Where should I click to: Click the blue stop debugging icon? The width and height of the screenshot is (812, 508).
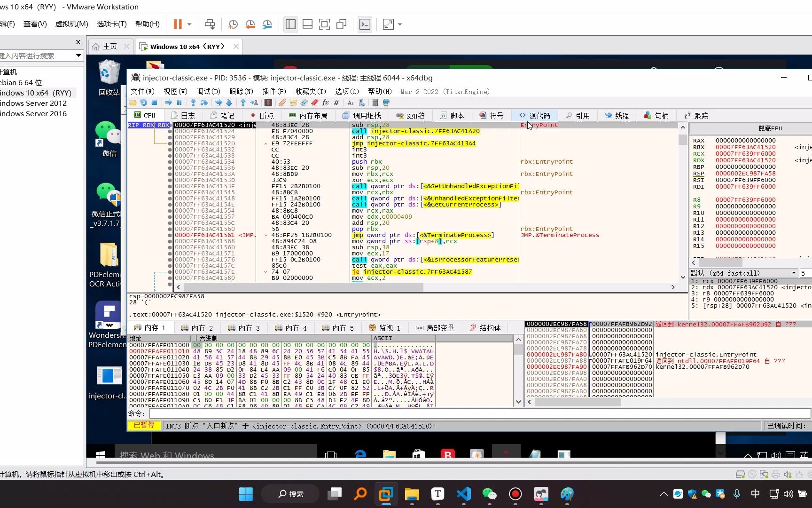click(154, 103)
